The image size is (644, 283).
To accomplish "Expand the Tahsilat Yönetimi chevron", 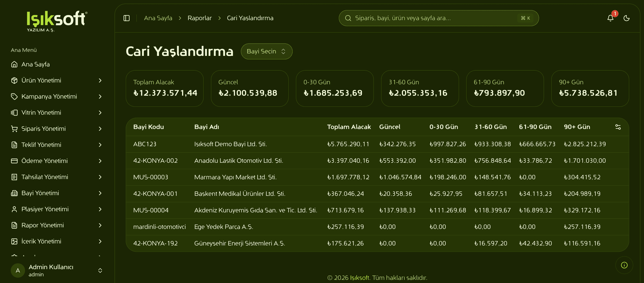I will [x=100, y=177].
